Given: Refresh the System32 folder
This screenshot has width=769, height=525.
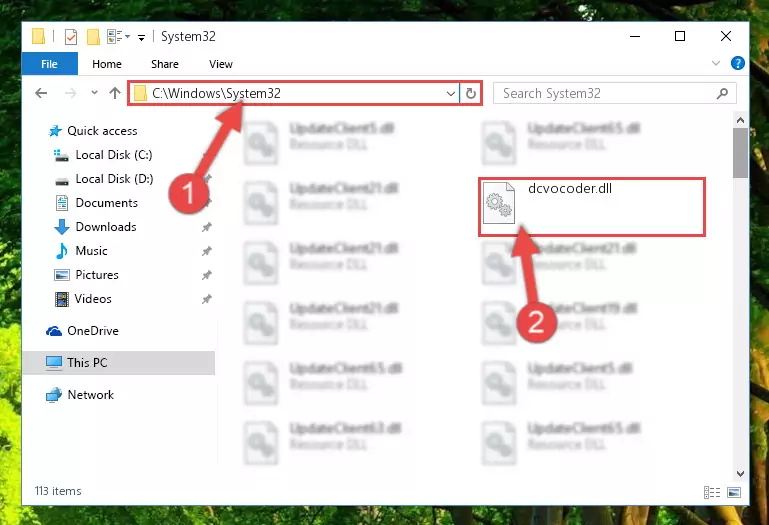Looking at the screenshot, I should (471, 93).
